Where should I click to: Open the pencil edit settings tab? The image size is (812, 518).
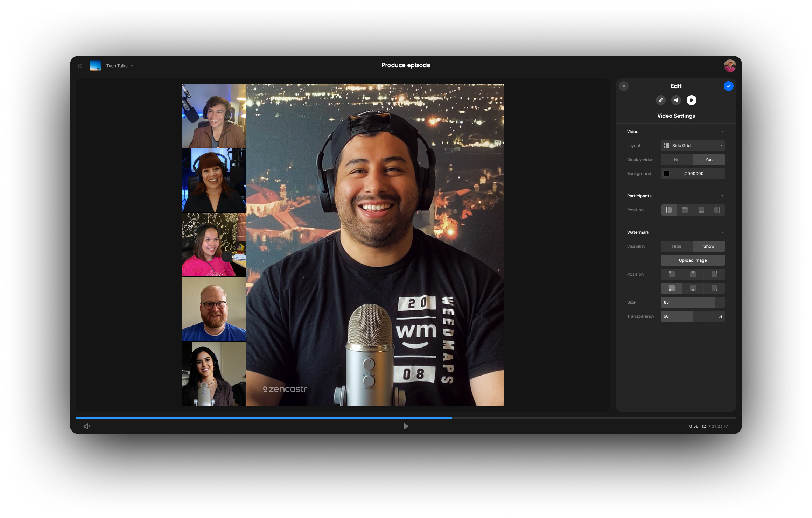[x=660, y=100]
